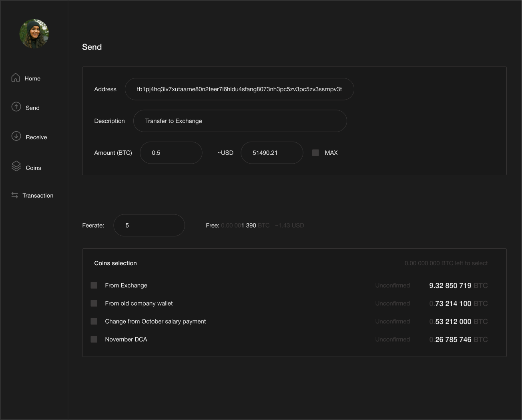Viewport: 522px width, 420px height.
Task: Focus the Amount (BTC) input field
Action: (171, 153)
